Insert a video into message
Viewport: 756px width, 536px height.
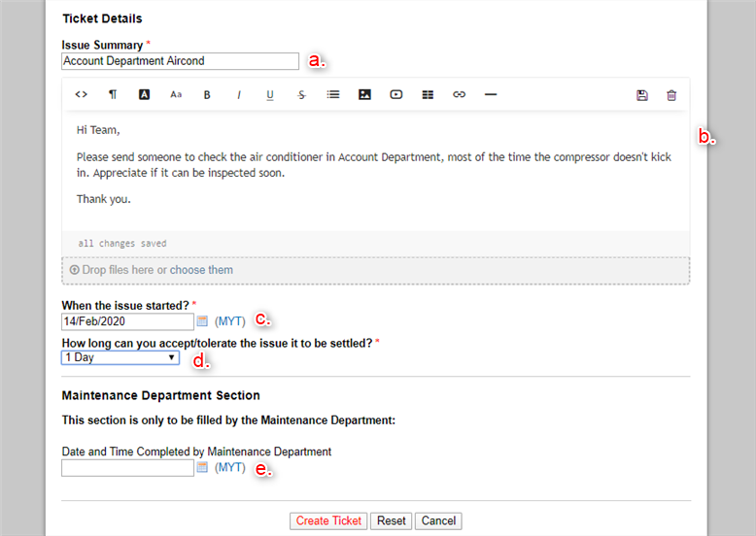[x=396, y=94]
